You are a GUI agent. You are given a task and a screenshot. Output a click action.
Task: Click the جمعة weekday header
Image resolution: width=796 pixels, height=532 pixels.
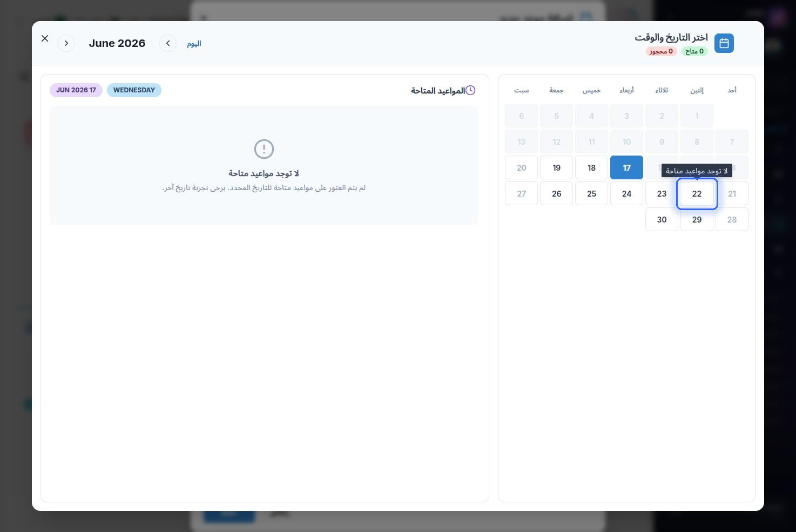click(556, 90)
